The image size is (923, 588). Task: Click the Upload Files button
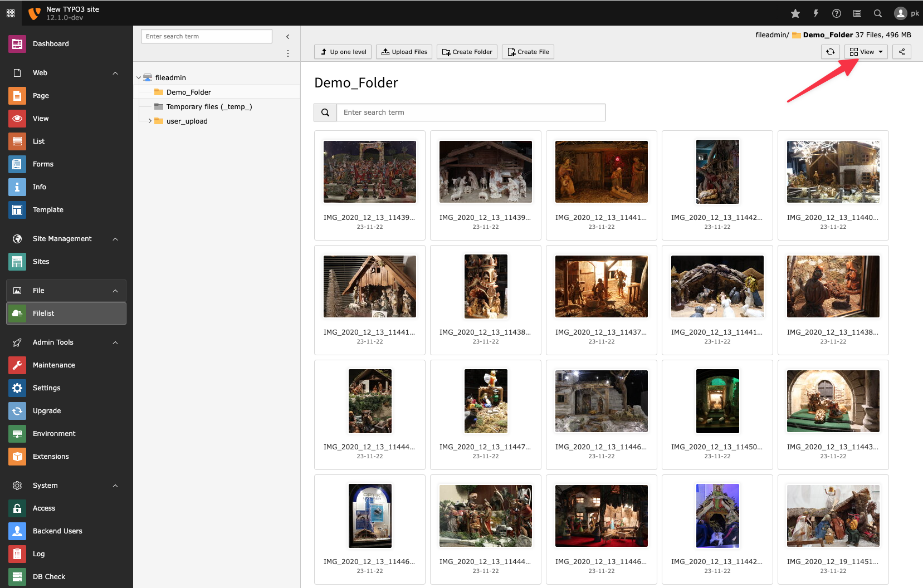pos(404,52)
